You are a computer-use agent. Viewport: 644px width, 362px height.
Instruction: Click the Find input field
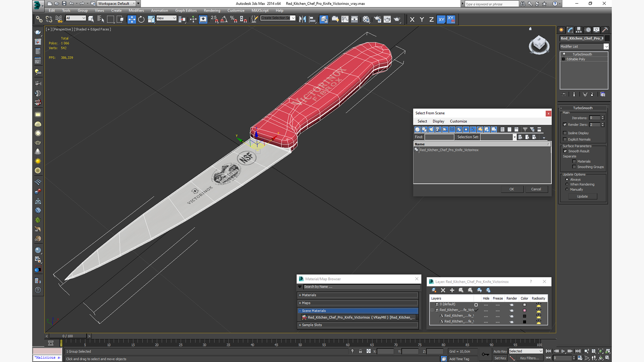point(439,137)
